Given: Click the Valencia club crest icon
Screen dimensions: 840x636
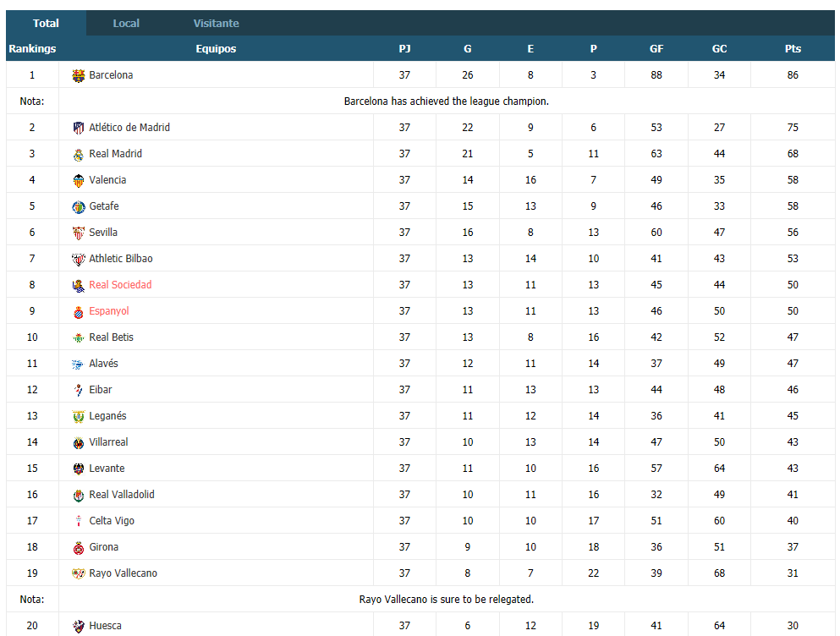Looking at the screenshot, I should tap(79, 180).
